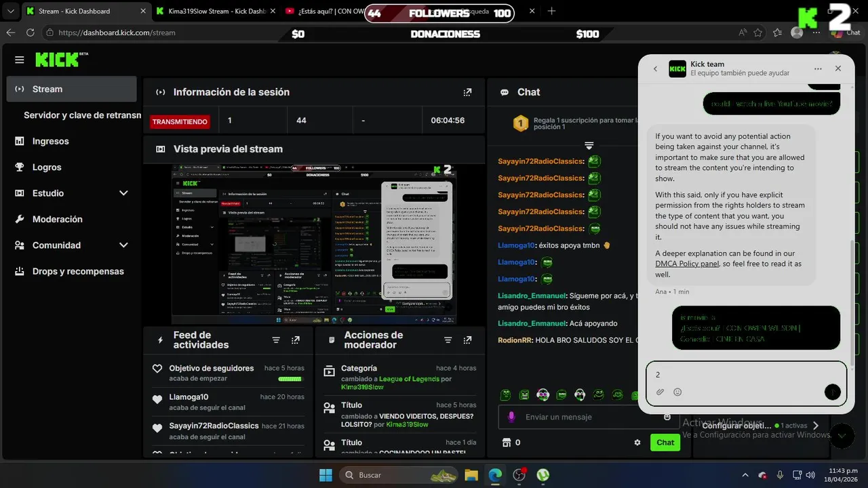The width and height of the screenshot is (868, 488).
Task: Add this page to browser favorites
Action: coord(757,33)
